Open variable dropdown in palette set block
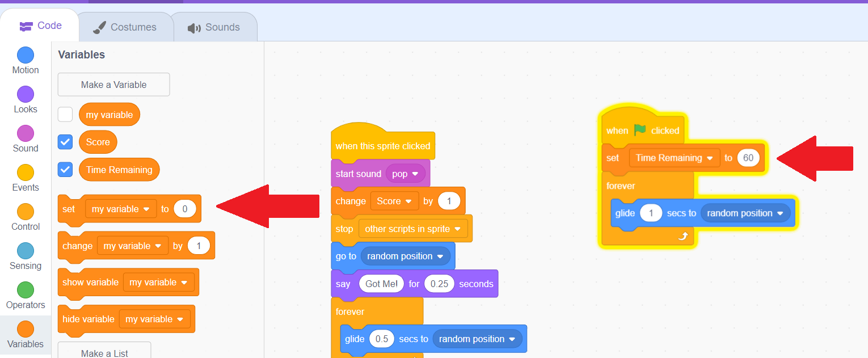Image resolution: width=868 pixels, height=358 pixels. [121, 209]
